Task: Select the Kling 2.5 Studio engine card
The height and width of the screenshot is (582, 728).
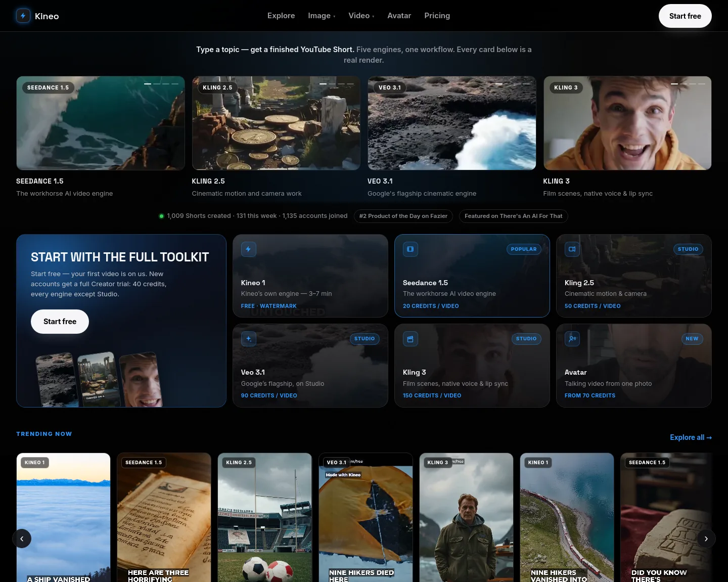Action: (634, 276)
